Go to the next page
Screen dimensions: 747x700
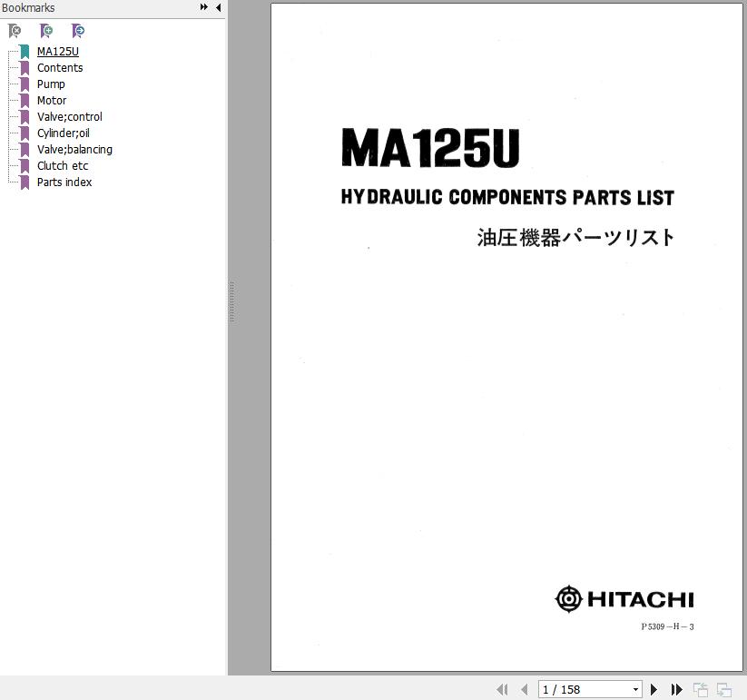click(x=654, y=689)
